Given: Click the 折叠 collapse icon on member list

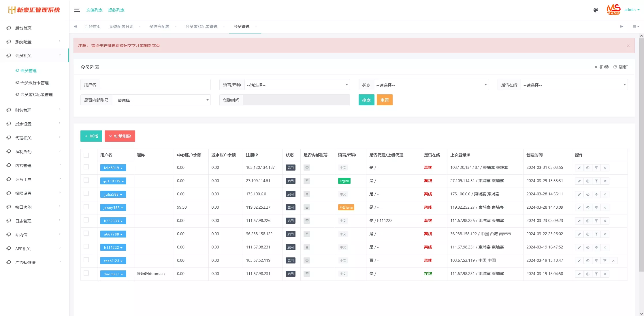Looking at the screenshot, I should [601, 67].
